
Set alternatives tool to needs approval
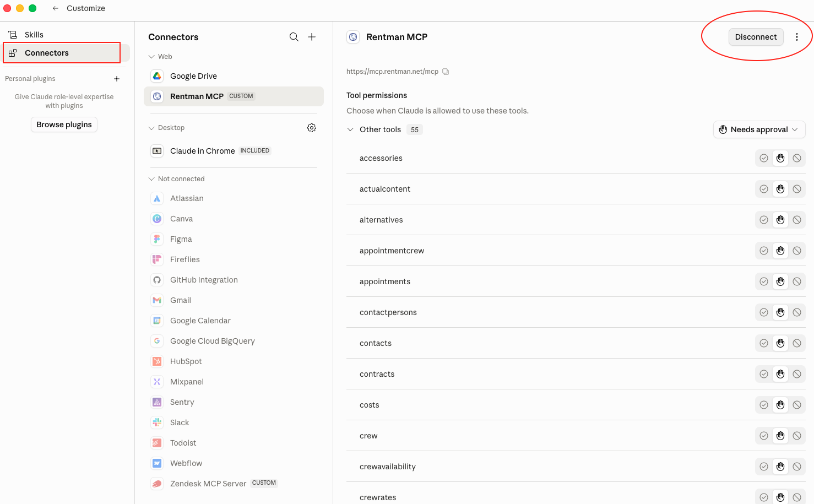[780, 220]
